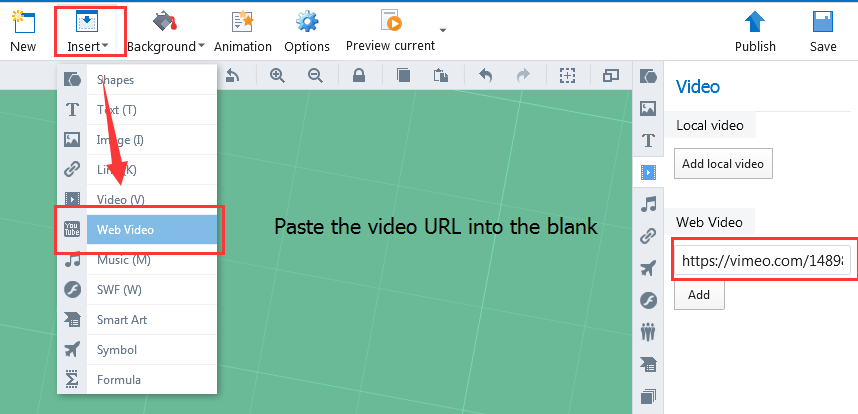The width and height of the screenshot is (858, 414).
Task: Open SWF flash panel in right sidebar
Action: pyautogui.click(x=648, y=300)
